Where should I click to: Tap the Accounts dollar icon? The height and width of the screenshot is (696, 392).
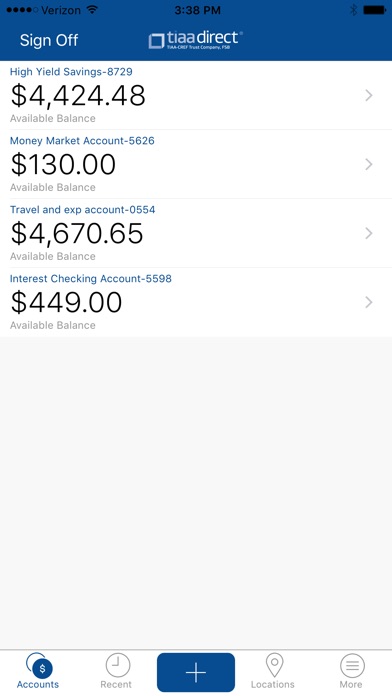[40, 666]
